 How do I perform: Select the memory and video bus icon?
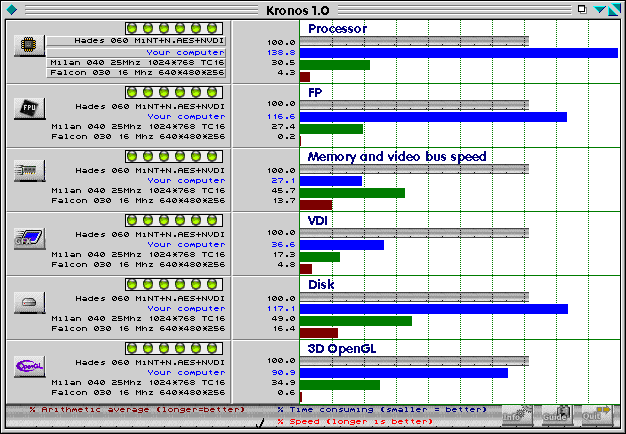[x=29, y=172]
